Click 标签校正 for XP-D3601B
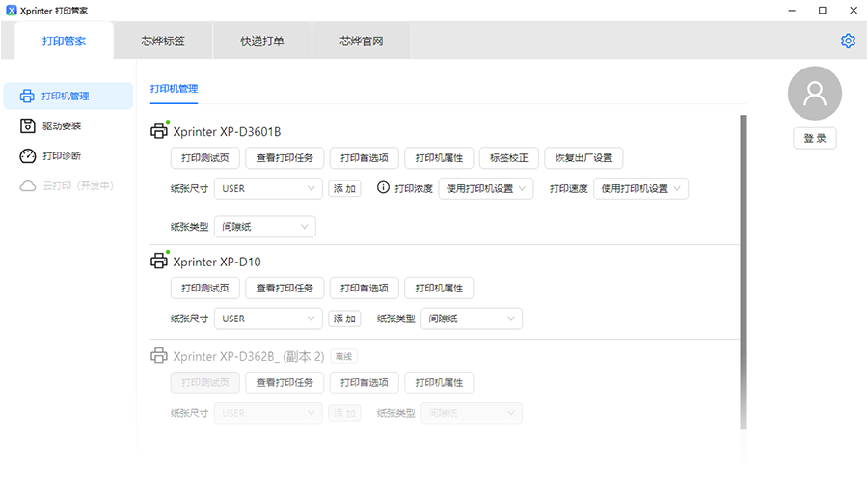The height and width of the screenshot is (499, 868). (509, 158)
